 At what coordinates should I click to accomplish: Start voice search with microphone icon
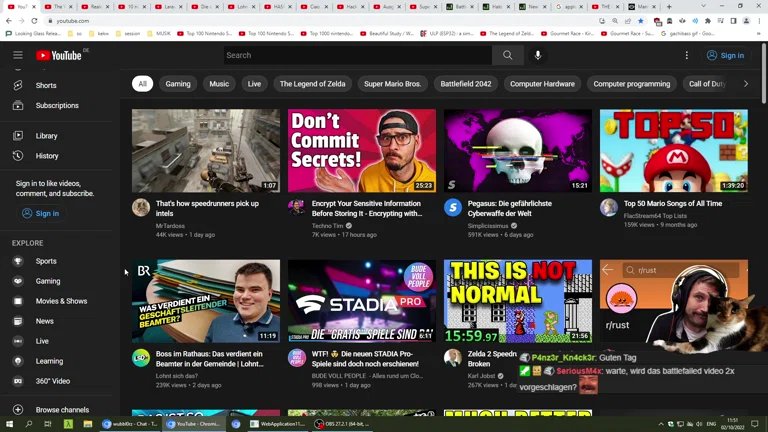tap(538, 55)
